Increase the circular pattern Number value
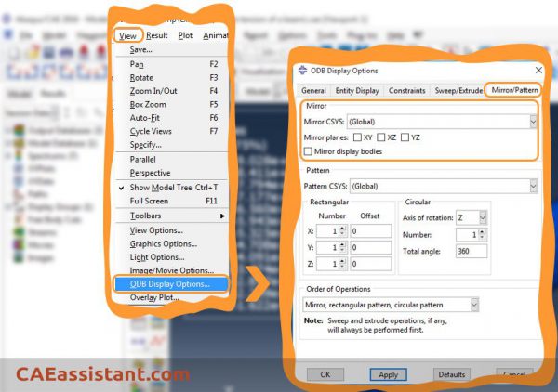 [x=485, y=232]
